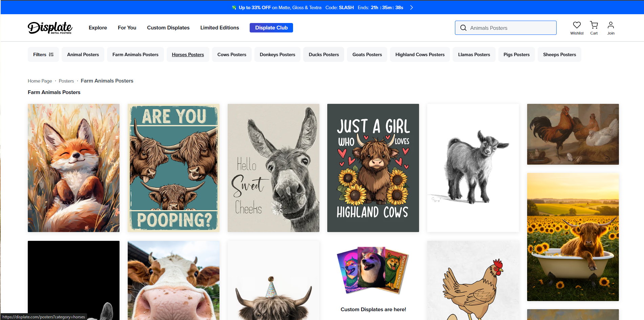The height and width of the screenshot is (320, 644).
Task: Select the Goats Posters filter chip
Action: [x=367, y=54]
